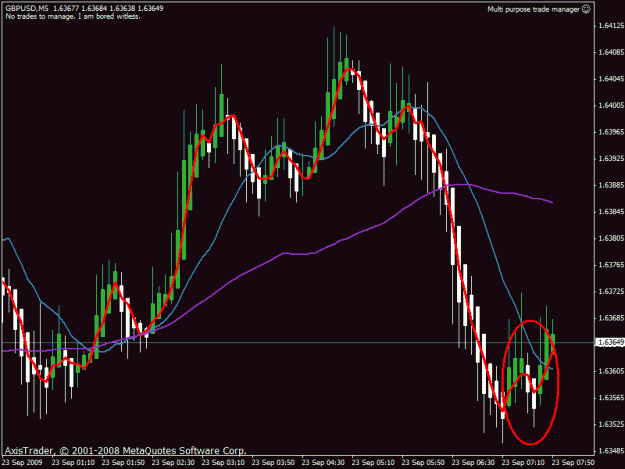Select the horizontal bid price line
The height and width of the screenshot is (469, 625).
pyautogui.click(x=299, y=342)
